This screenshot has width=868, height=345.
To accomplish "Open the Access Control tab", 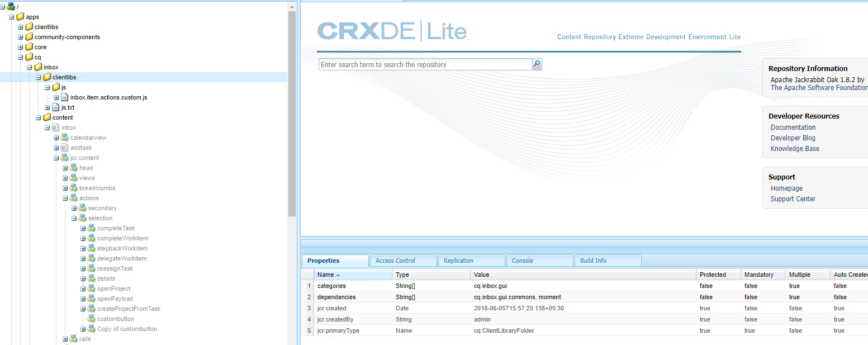I will point(404,261).
